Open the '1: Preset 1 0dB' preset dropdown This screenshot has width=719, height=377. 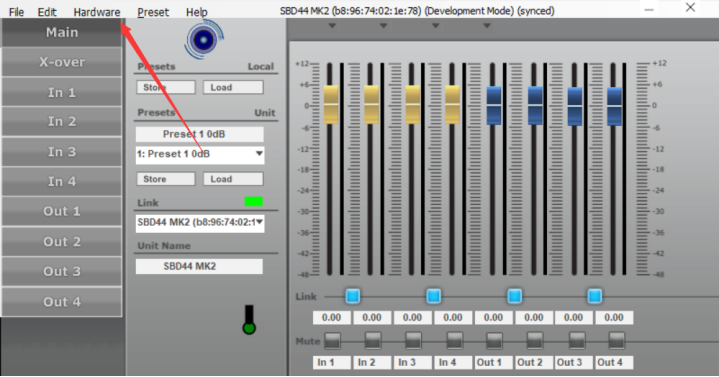pyautogui.click(x=200, y=155)
